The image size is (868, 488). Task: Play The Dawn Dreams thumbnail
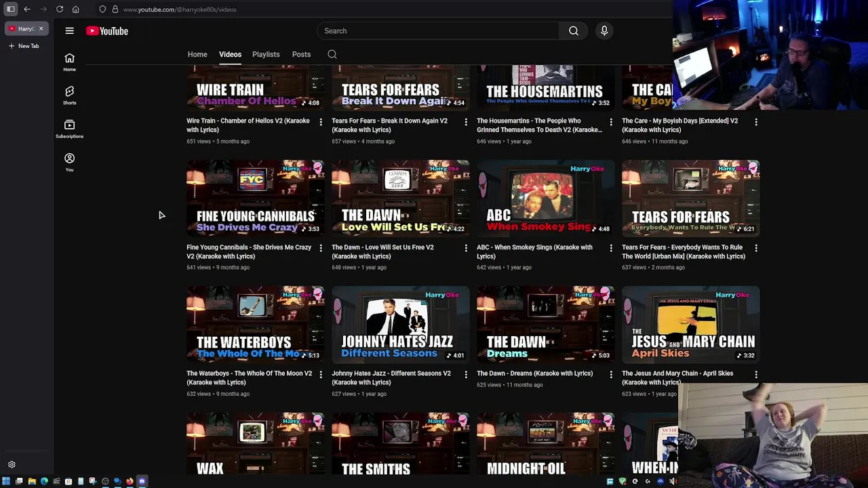(x=546, y=325)
